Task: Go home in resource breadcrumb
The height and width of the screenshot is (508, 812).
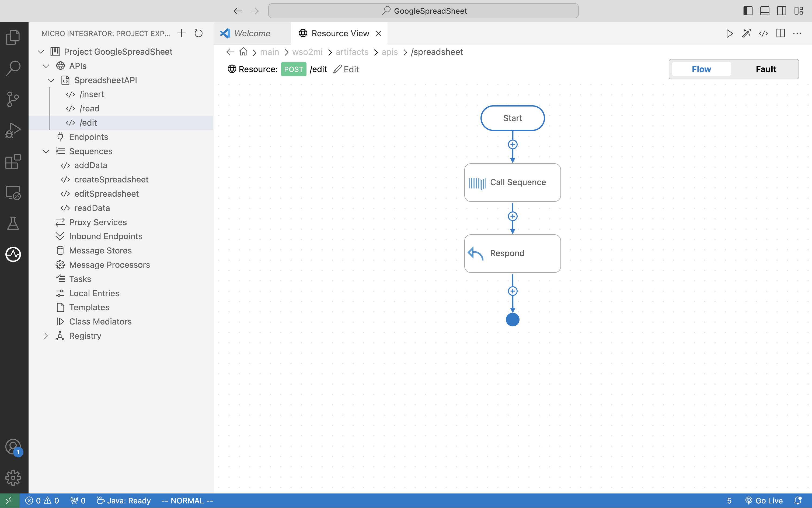Action: pyautogui.click(x=243, y=52)
